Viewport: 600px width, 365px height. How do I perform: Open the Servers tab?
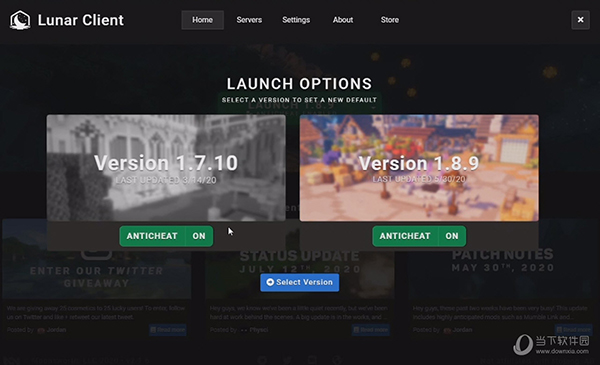click(x=249, y=20)
